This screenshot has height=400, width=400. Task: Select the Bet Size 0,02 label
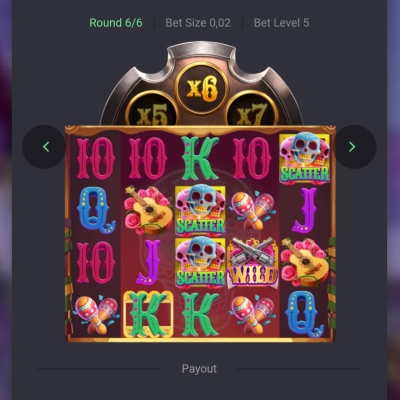[x=198, y=23]
